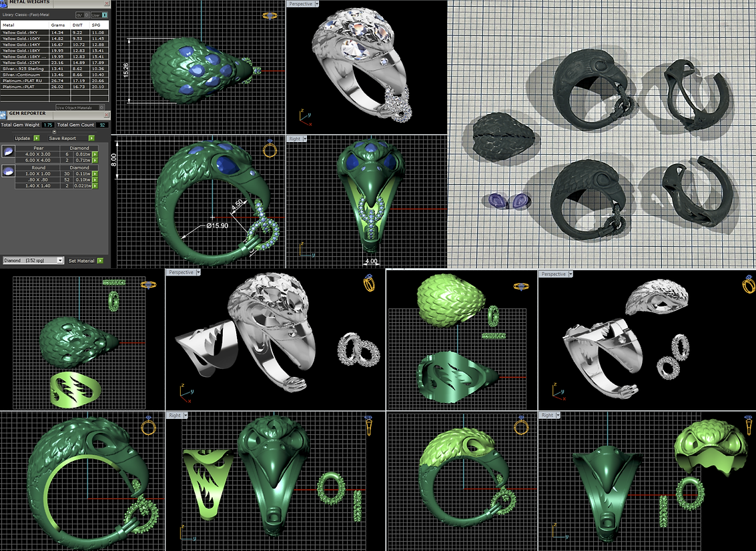Click the Perspective viewport title at top
756x551 pixels.
[x=300, y=4]
